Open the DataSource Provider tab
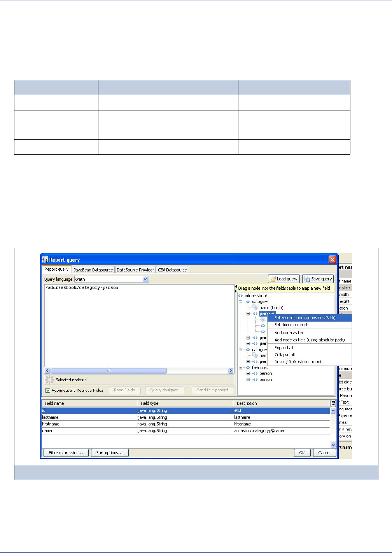Image resolution: width=392 pixels, height=553 pixels. tap(135, 269)
